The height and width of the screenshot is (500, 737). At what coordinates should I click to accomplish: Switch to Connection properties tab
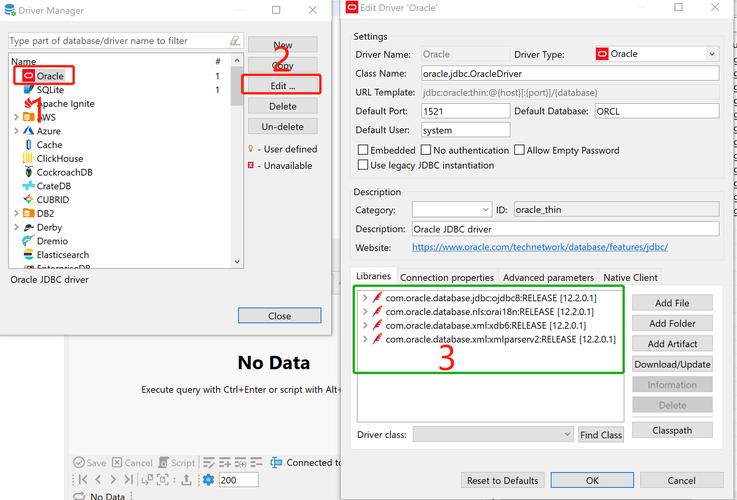(x=446, y=277)
